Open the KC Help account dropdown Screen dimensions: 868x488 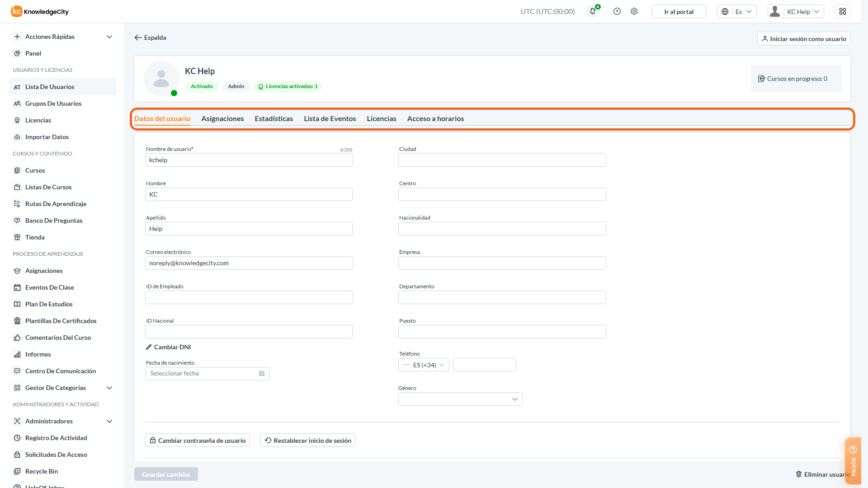click(x=796, y=11)
